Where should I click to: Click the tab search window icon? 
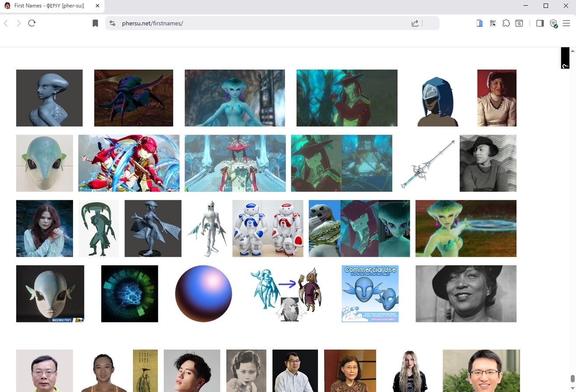tap(519, 23)
